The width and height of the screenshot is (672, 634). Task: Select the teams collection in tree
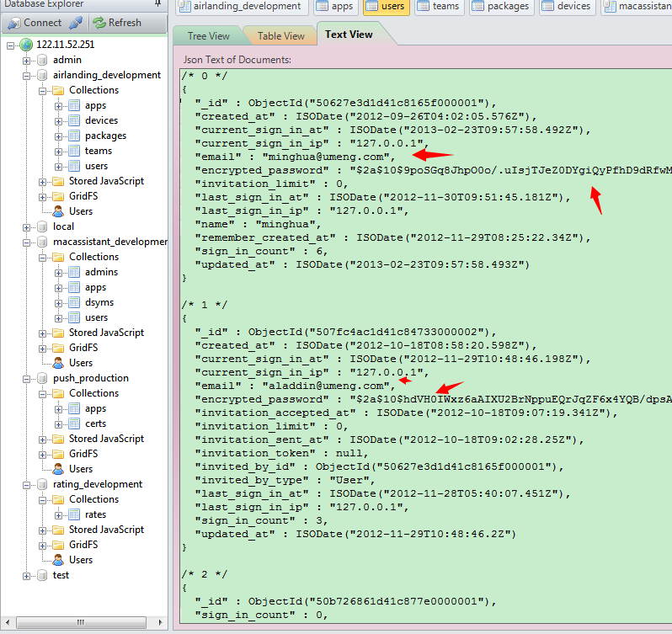(x=99, y=151)
